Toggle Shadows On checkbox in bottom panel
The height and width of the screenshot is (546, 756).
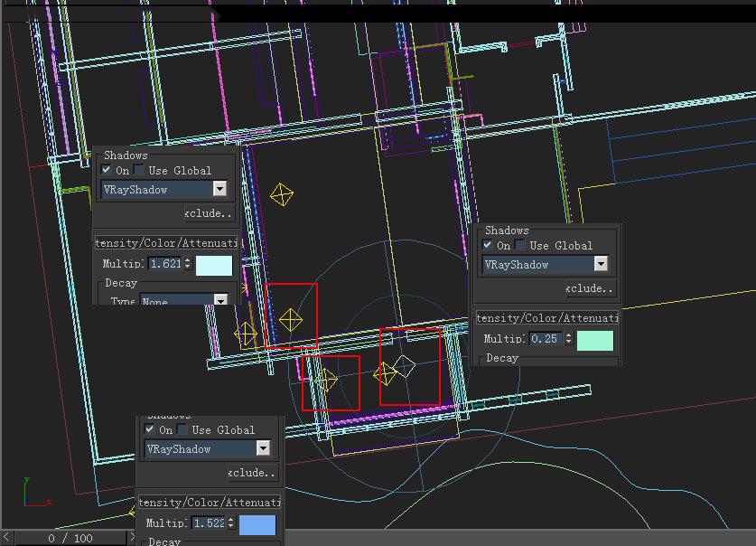tap(149, 429)
